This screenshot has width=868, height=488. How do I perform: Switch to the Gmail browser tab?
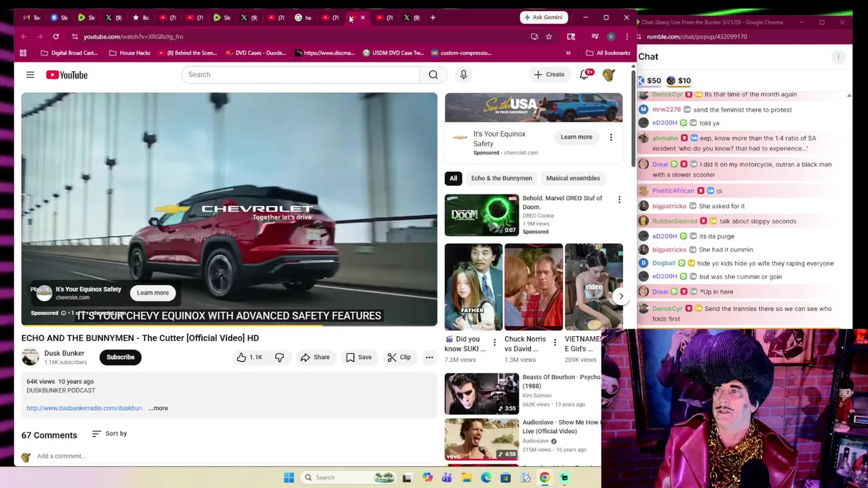[31, 18]
